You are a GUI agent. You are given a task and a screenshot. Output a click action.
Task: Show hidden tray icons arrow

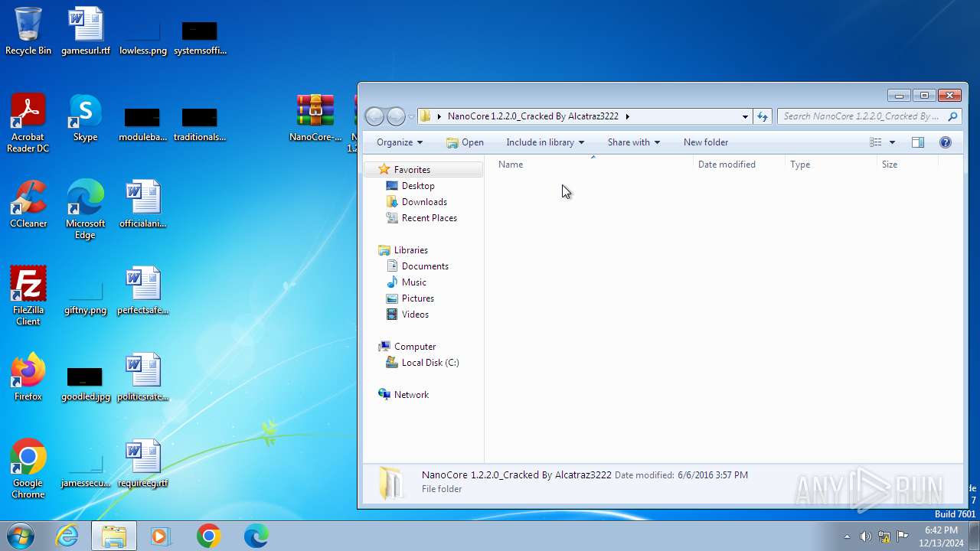pos(847,536)
